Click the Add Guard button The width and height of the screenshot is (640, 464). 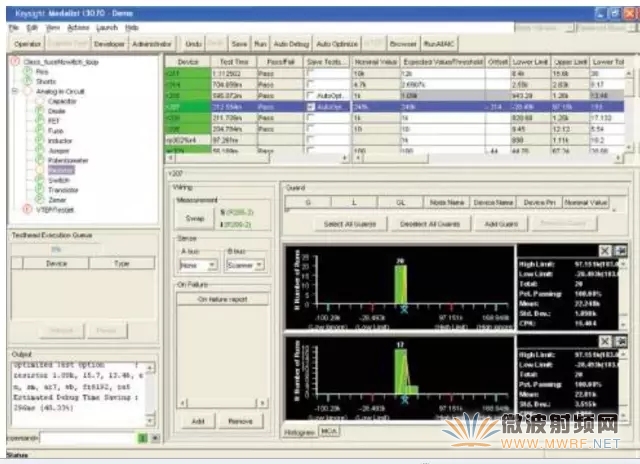[x=501, y=224]
